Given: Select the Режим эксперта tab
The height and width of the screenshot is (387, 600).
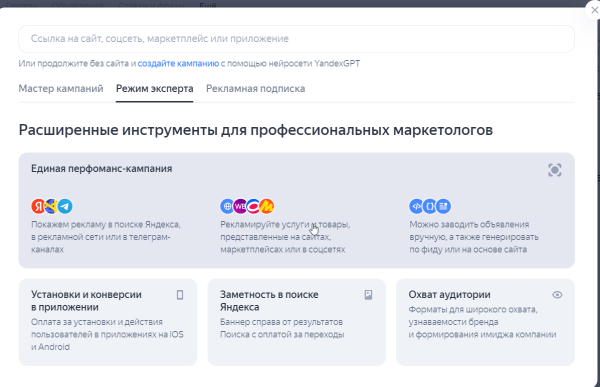Looking at the screenshot, I should click(x=155, y=89).
